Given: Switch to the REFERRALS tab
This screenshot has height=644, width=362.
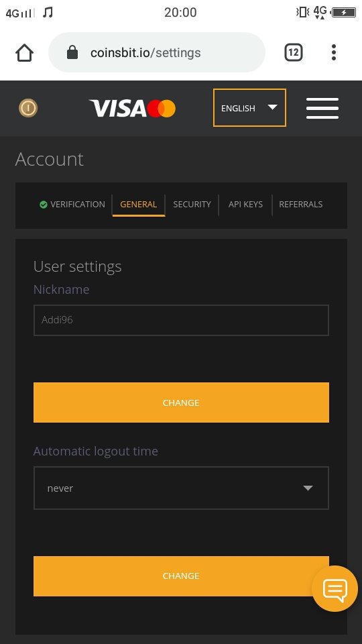Looking at the screenshot, I should [301, 204].
